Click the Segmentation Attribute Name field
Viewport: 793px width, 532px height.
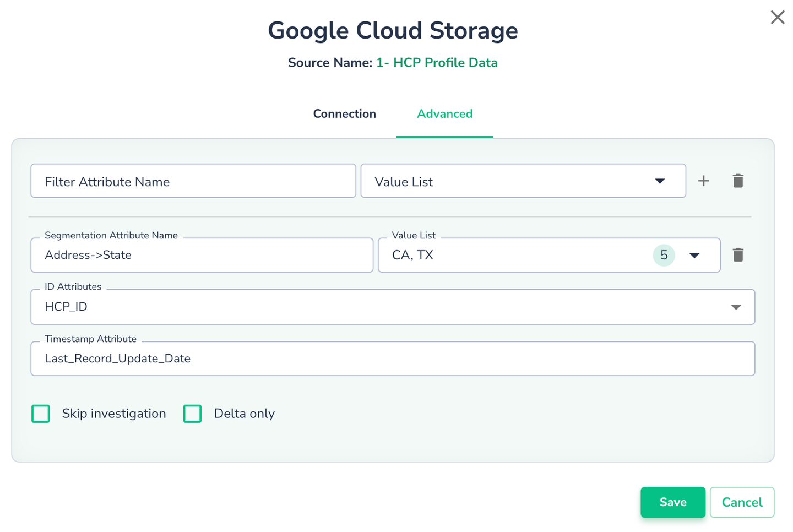(202, 255)
